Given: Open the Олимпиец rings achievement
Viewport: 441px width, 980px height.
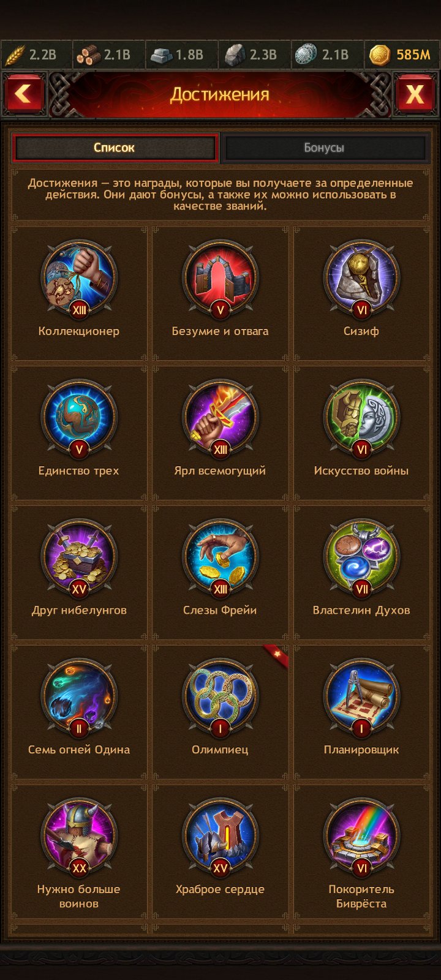Looking at the screenshot, I should pyautogui.click(x=220, y=697).
